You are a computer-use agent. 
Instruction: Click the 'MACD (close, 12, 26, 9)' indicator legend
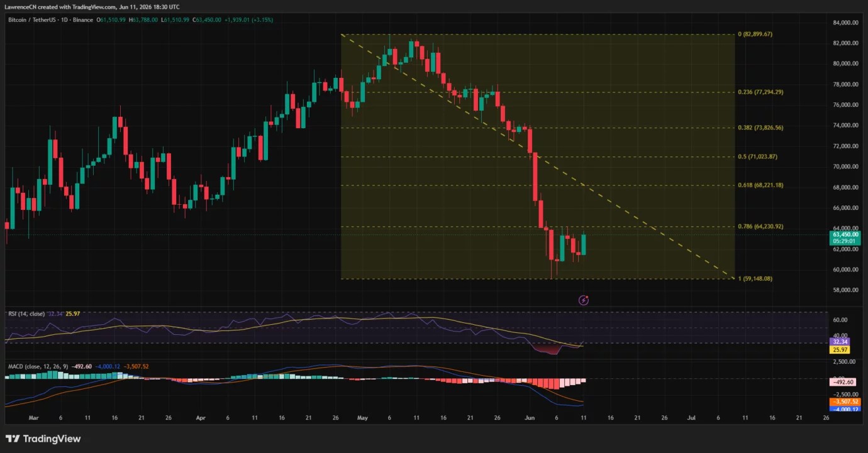pos(39,366)
